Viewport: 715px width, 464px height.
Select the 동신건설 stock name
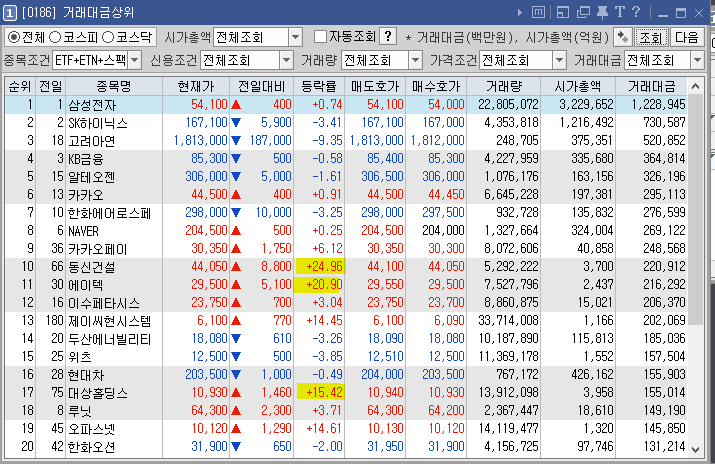92,267
